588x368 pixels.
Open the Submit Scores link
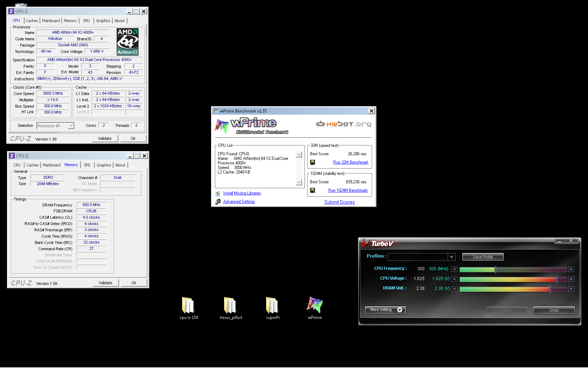pyautogui.click(x=339, y=202)
